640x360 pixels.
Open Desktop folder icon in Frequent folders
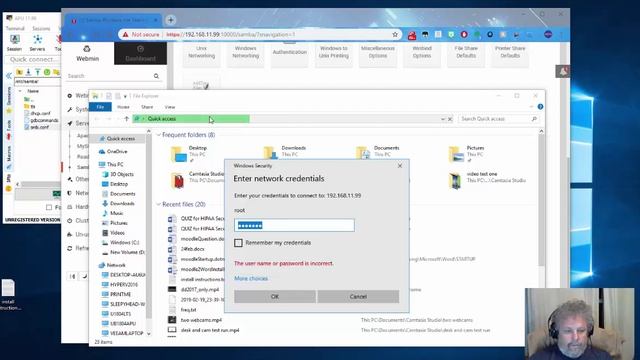point(178,154)
